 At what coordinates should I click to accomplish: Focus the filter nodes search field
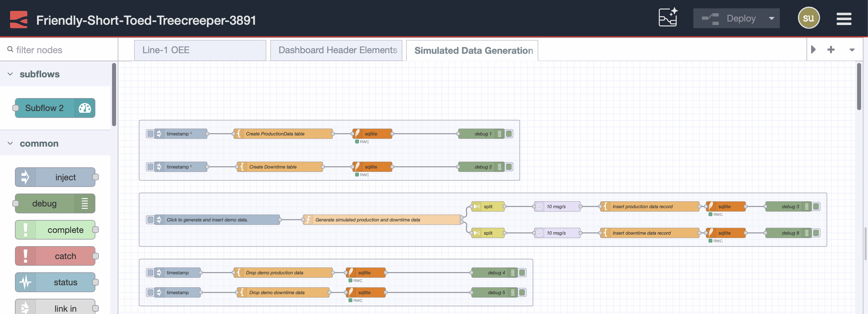tap(59, 50)
